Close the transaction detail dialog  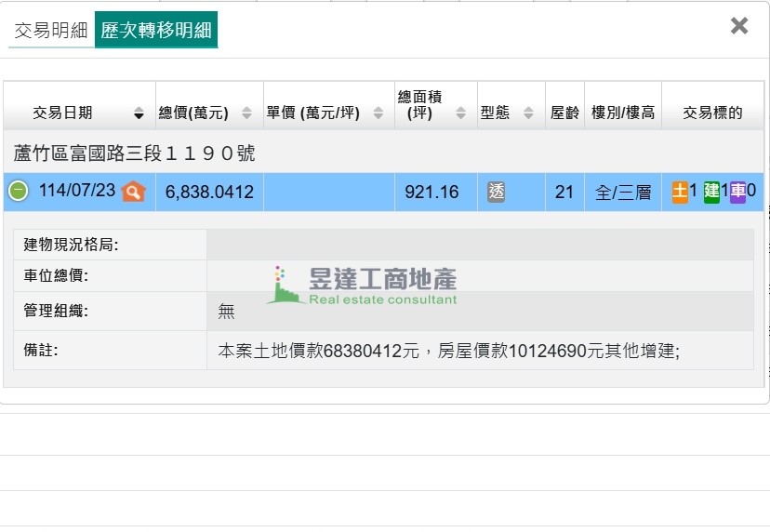point(739,26)
